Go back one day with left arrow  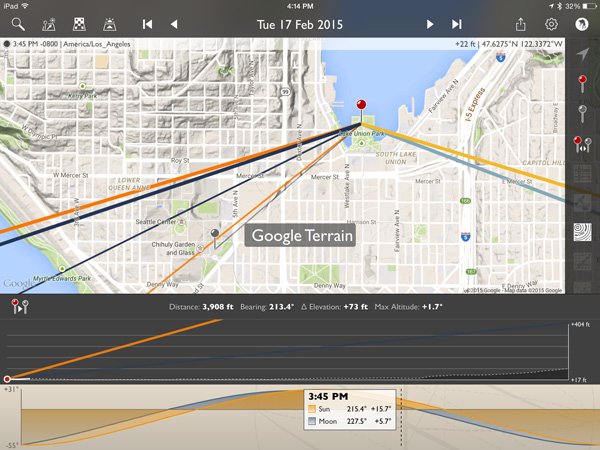174,23
